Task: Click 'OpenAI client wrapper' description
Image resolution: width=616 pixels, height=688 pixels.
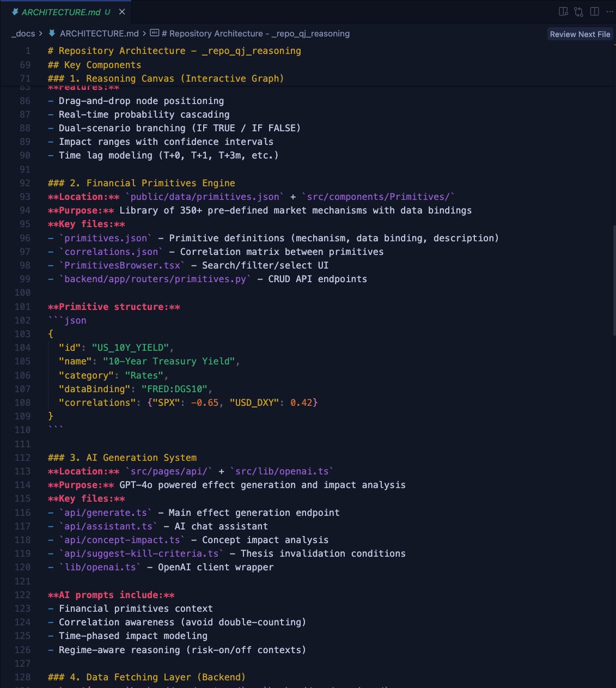Action: [x=216, y=567]
